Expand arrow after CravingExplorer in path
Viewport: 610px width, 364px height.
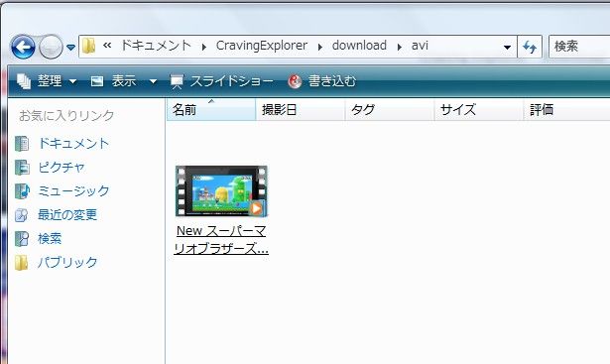click(x=319, y=47)
